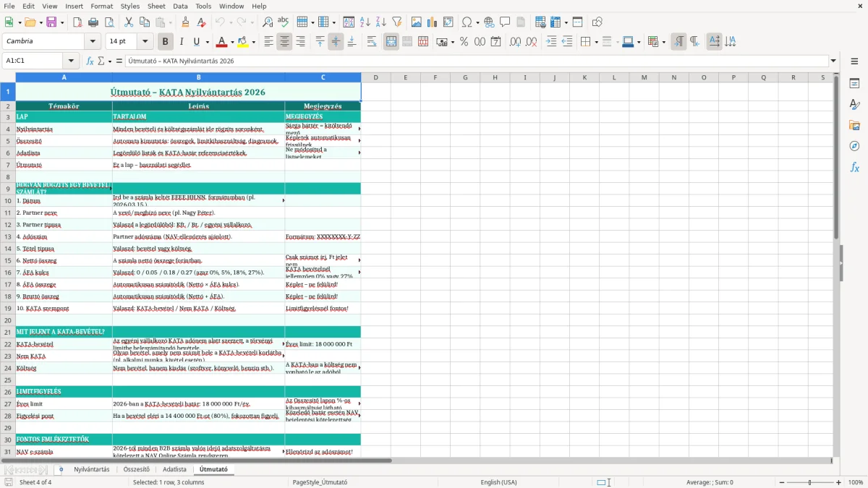868x488 pixels.
Task: Switch to the Adatlista sheet tab
Action: click(x=174, y=470)
